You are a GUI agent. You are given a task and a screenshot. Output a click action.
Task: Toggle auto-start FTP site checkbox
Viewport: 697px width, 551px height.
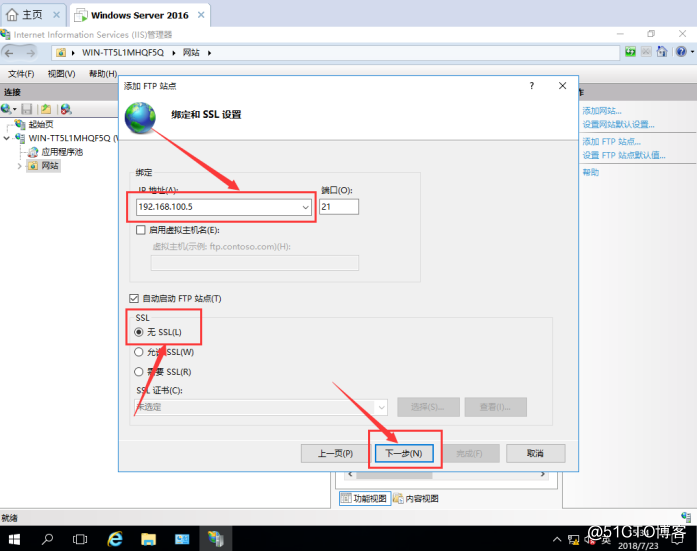click(x=134, y=298)
